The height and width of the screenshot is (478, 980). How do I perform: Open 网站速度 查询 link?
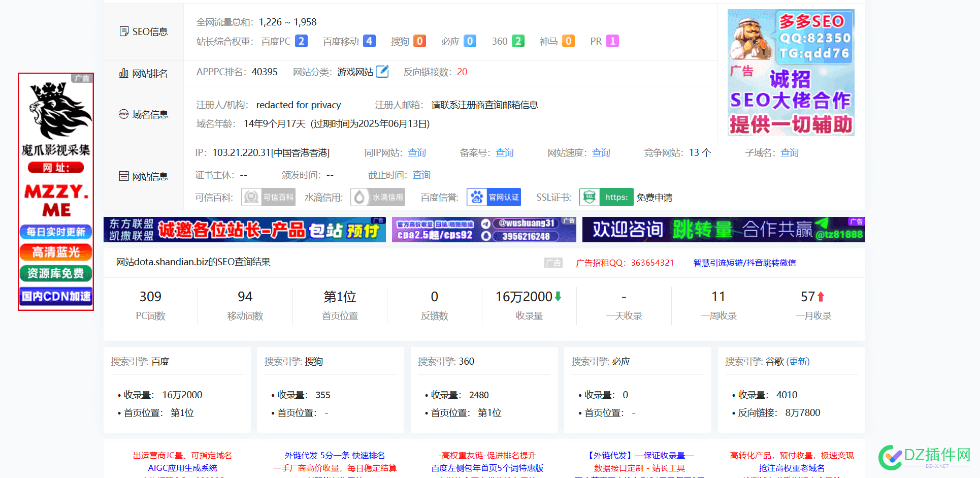[601, 152]
